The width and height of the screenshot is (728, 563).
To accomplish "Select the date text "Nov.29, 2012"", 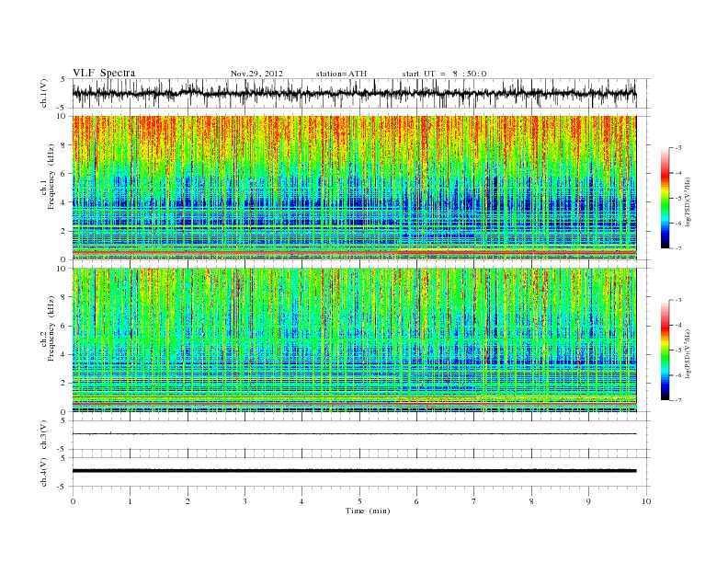I will 256,74.
